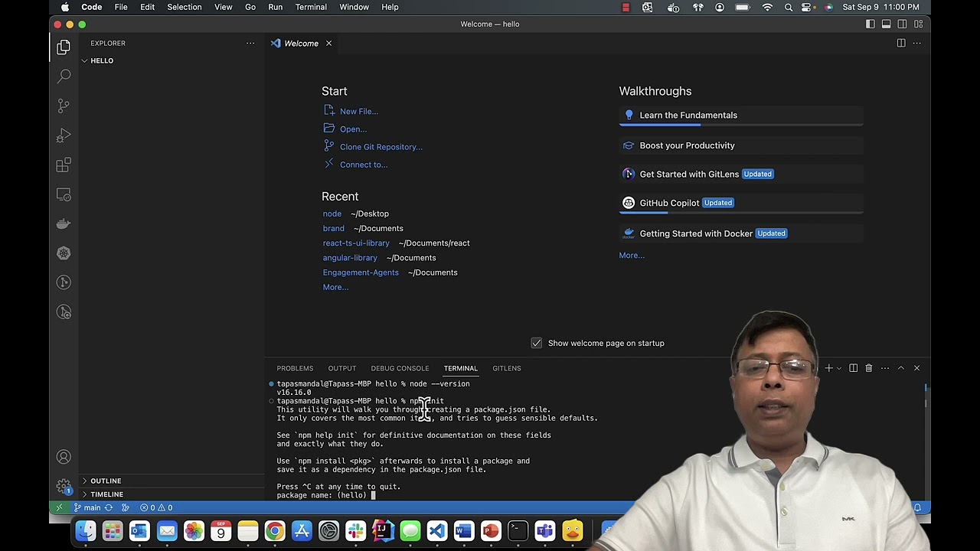The width and height of the screenshot is (980, 551).
Task: Open the Kubernetes view in activity bar
Action: [64, 253]
